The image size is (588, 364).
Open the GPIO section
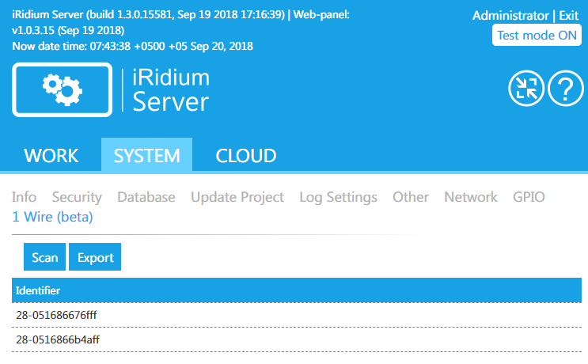tap(529, 197)
